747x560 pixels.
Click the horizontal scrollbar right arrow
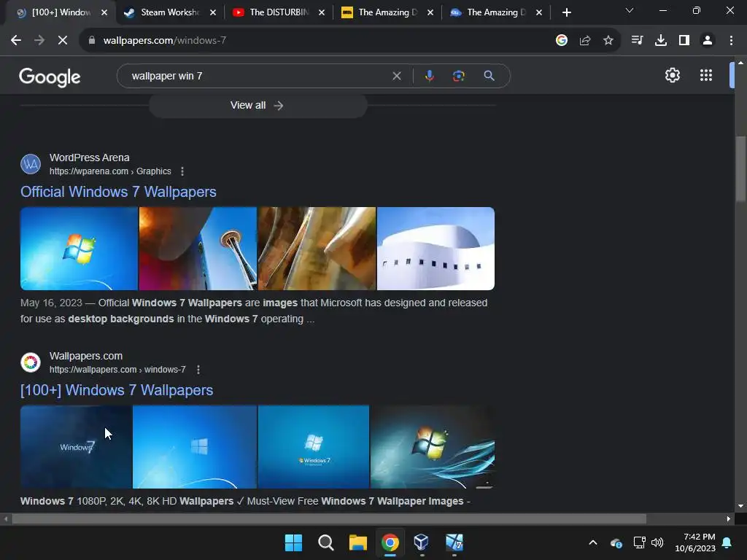pyautogui.click(x=729, y=519)
